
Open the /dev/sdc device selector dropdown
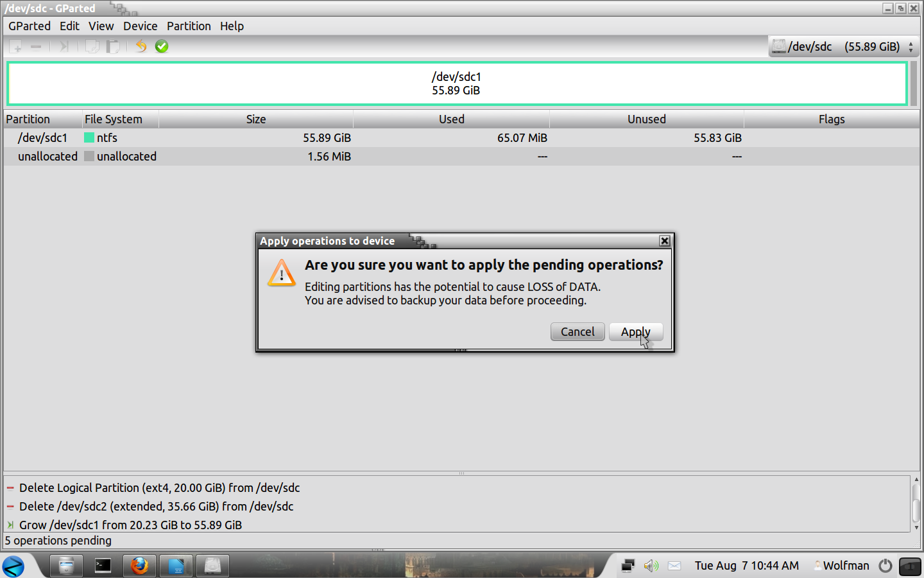click(844, 47)
